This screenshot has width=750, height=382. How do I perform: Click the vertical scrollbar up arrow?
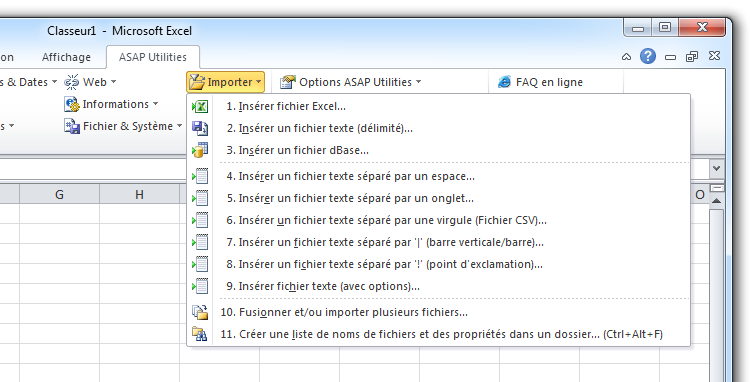tap(716, 201)
